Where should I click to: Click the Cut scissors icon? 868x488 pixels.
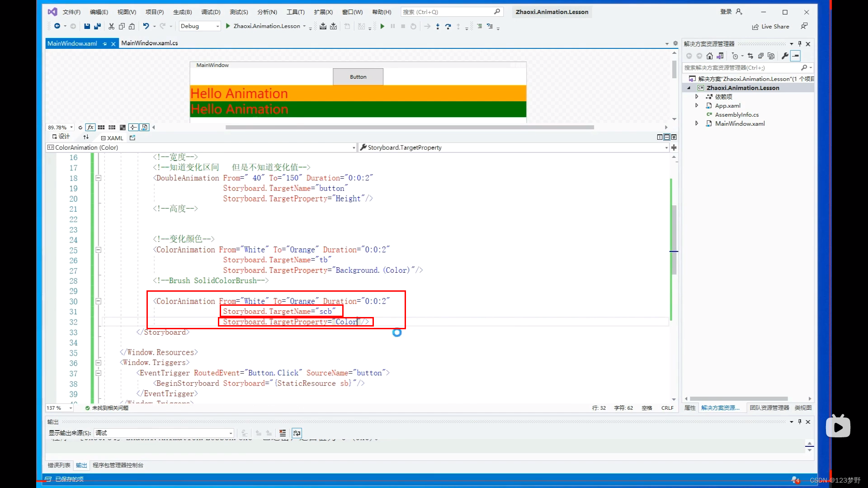(x=111, y=26)
